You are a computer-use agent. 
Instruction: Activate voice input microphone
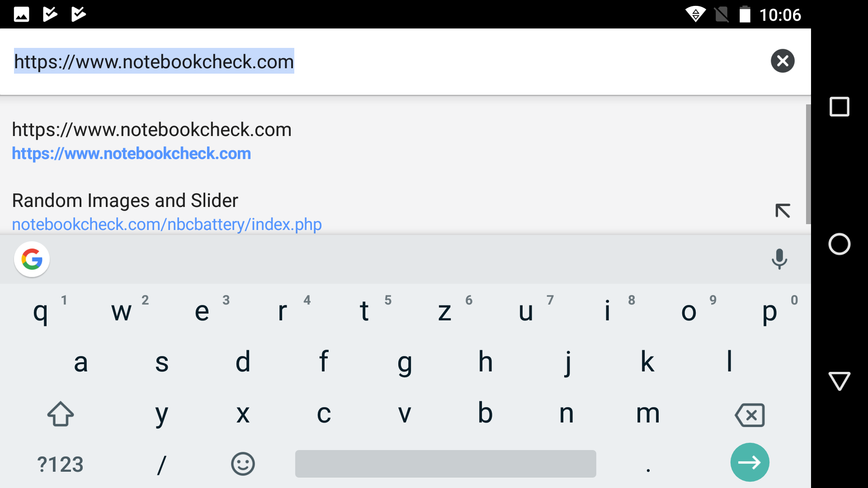tap(779, 259)
